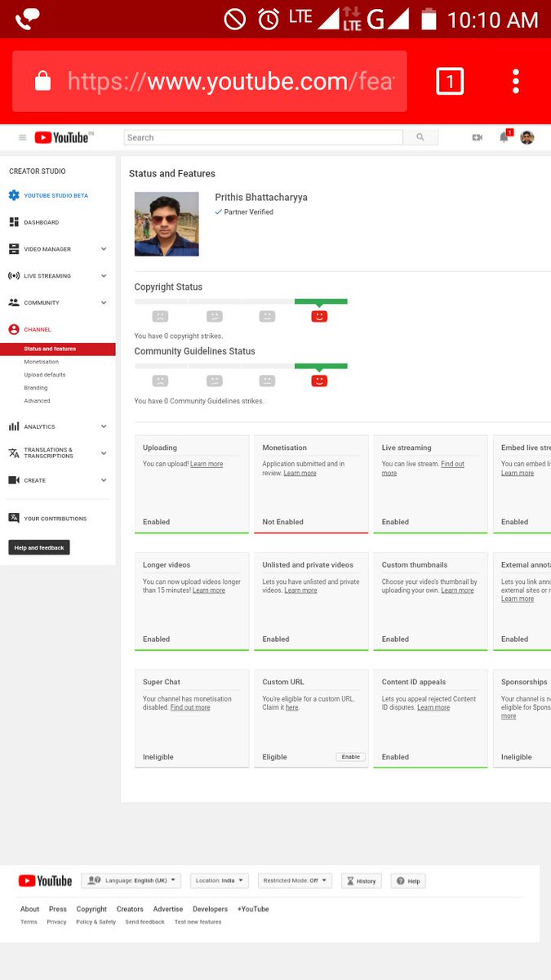
Task: Click the Test new features footer link
Action: click(x=198, y=922)
